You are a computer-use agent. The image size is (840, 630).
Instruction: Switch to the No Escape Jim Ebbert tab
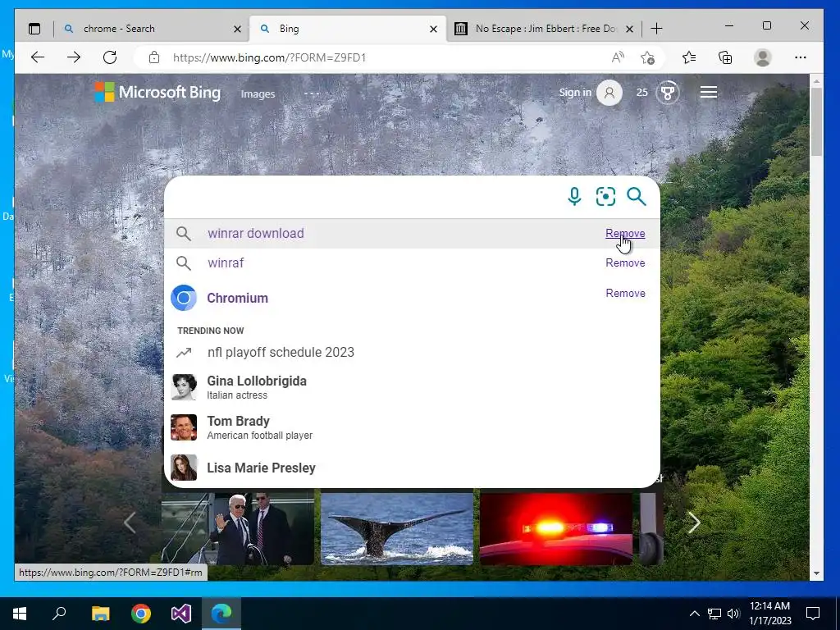pos(546,29)
